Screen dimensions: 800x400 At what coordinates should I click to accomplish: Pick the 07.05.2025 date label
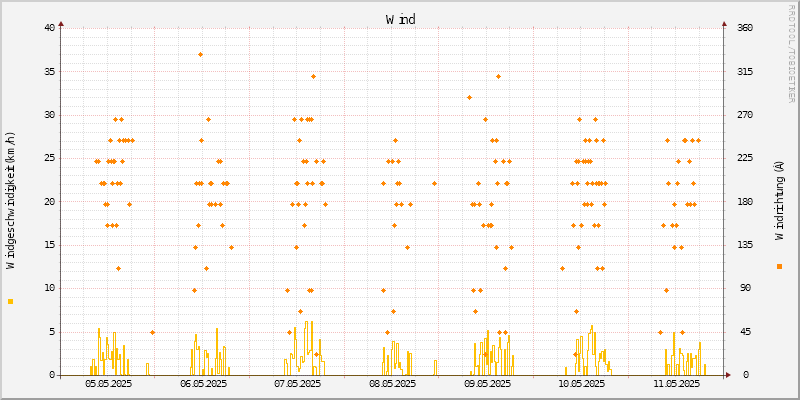pyautogui.click(x=297, y=383)
